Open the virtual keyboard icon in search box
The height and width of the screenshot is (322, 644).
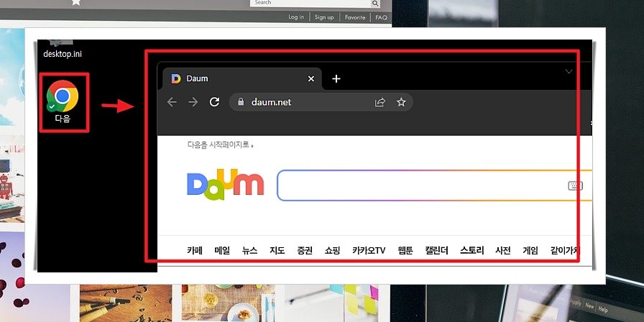coord(575,185)
